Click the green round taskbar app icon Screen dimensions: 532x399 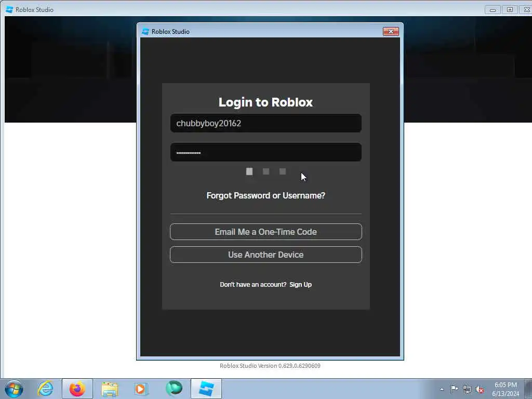coord(174,388)
